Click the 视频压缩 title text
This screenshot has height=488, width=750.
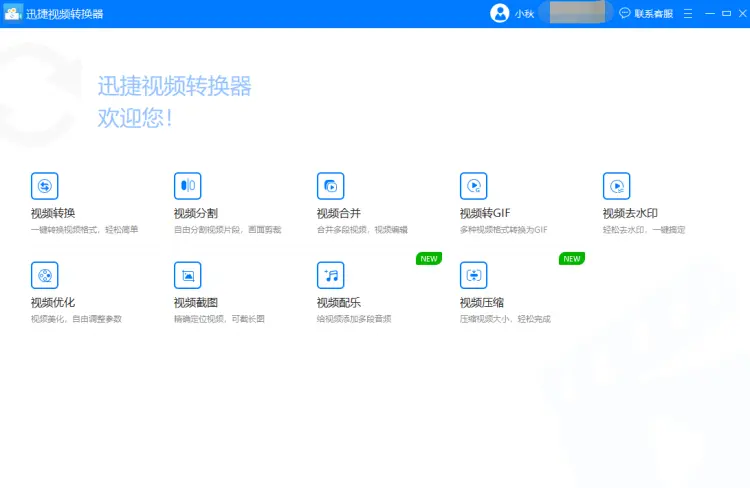(x=482, y=302)
